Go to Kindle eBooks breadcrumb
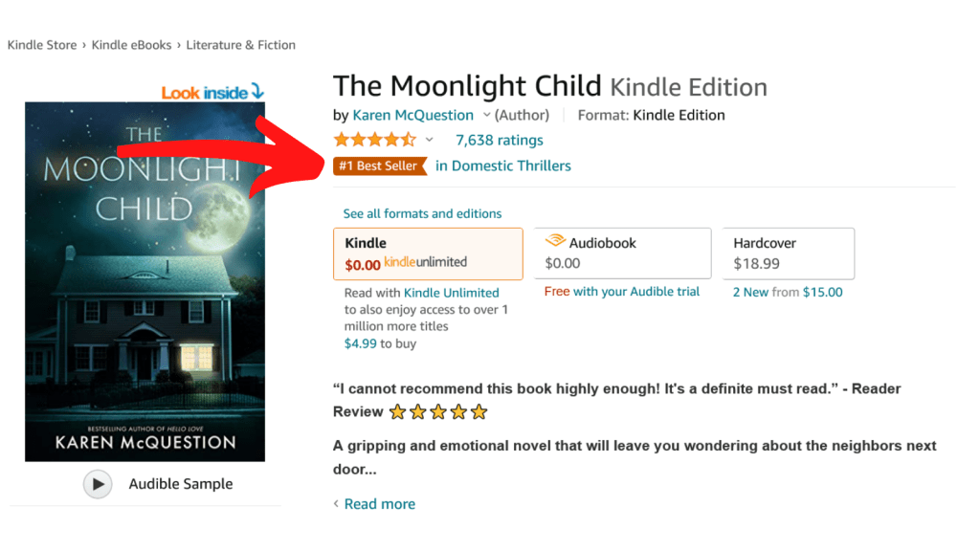Image resolution: width=980 pixels, height=551 pixels. 131,45
